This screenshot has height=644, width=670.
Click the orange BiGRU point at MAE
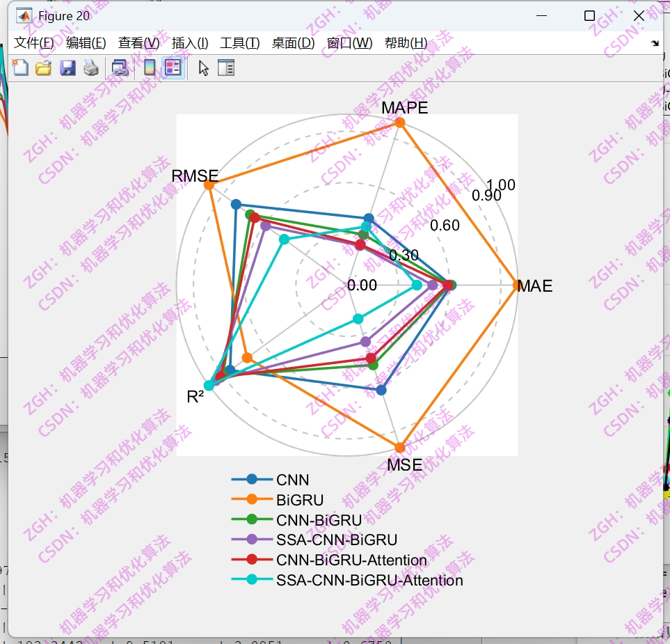[517, 285]
